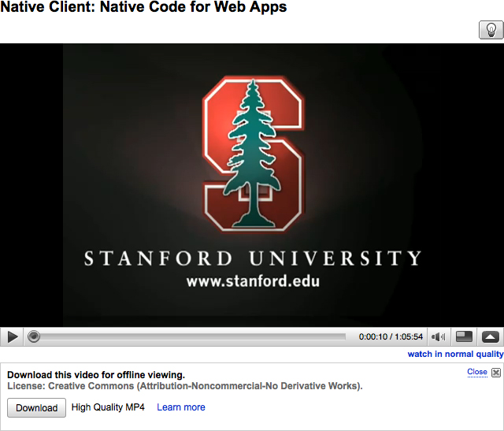504x431 pixels.
Task: Click the Creative Commons license text
Action: (x=185, y=387)
